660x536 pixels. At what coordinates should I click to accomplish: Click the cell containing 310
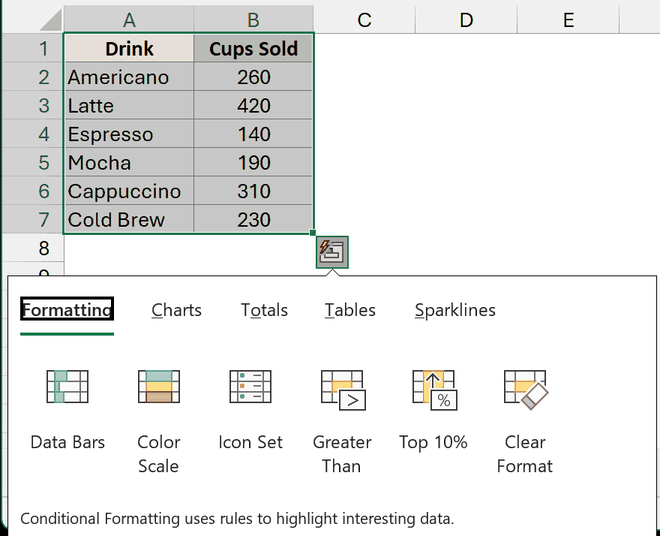pyautogui.click(x=253, y=191)
